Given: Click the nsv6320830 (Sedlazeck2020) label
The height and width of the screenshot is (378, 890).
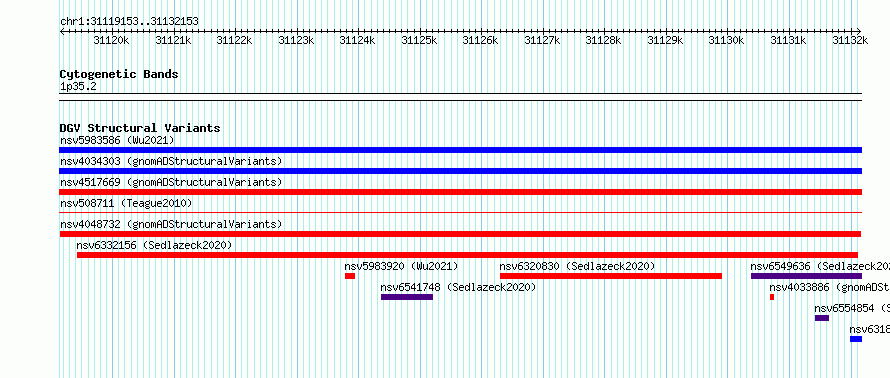Looking at the screenshot, I should coord(577,266).
